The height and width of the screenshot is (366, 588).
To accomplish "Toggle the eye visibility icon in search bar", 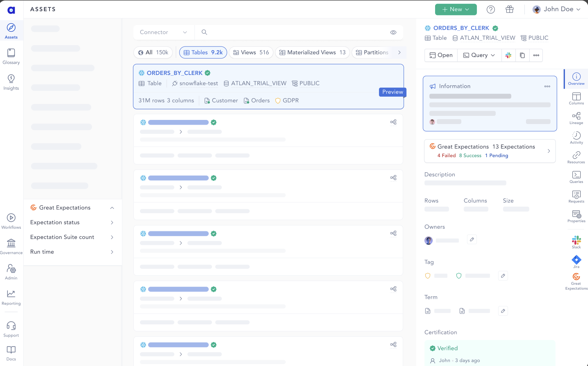I will 393,32.
